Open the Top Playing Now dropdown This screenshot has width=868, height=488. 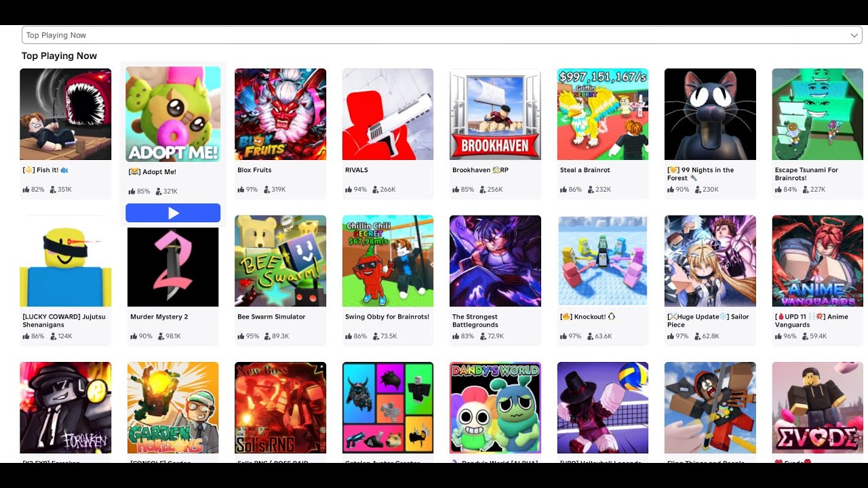pos(441,35)
